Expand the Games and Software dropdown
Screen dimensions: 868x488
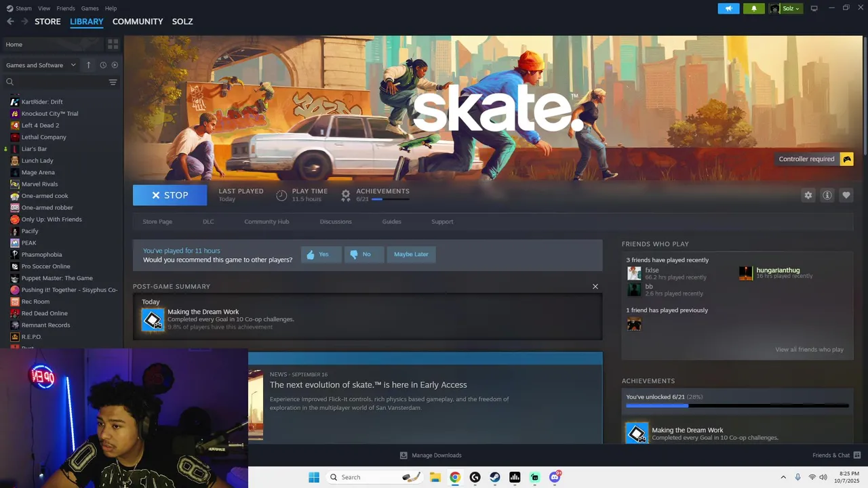tap(41, 65)
